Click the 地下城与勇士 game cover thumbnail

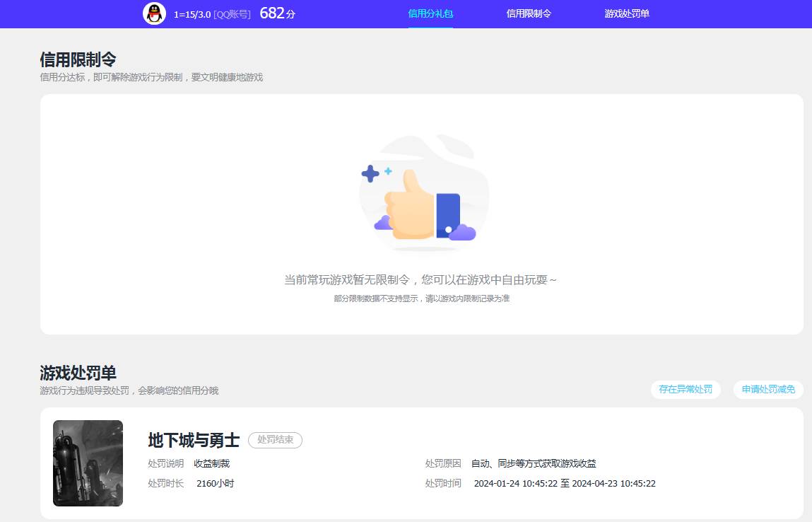(88, 463)
